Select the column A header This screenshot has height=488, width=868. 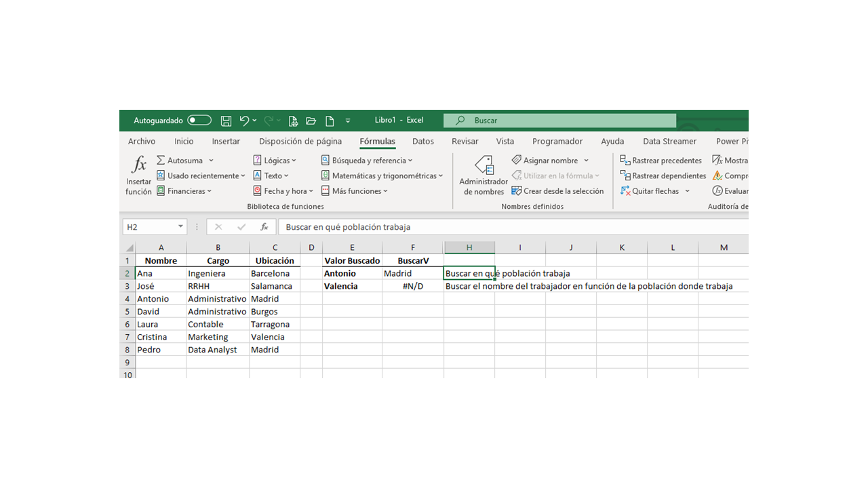pos(161,247)
